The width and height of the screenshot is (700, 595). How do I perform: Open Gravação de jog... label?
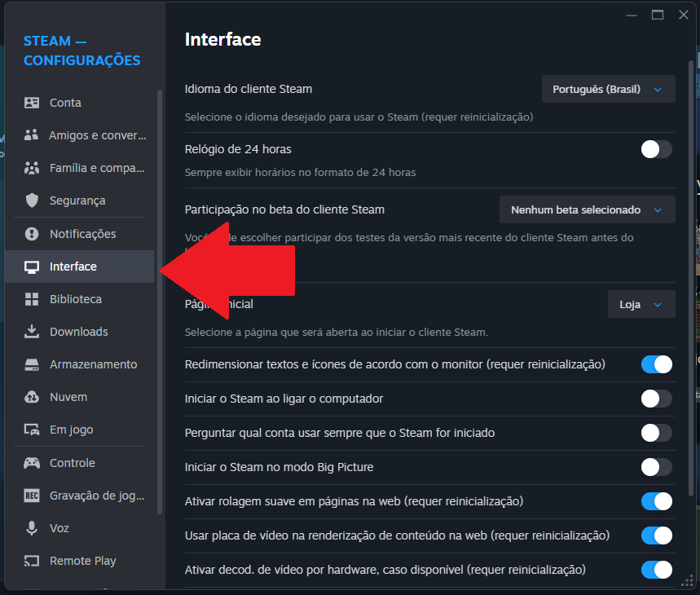tap(97, 496)
